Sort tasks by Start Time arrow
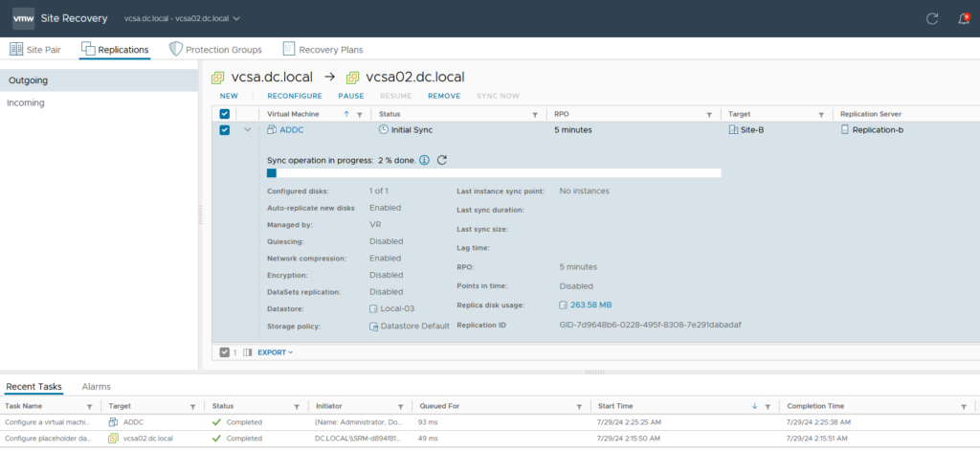 [755, 406]
